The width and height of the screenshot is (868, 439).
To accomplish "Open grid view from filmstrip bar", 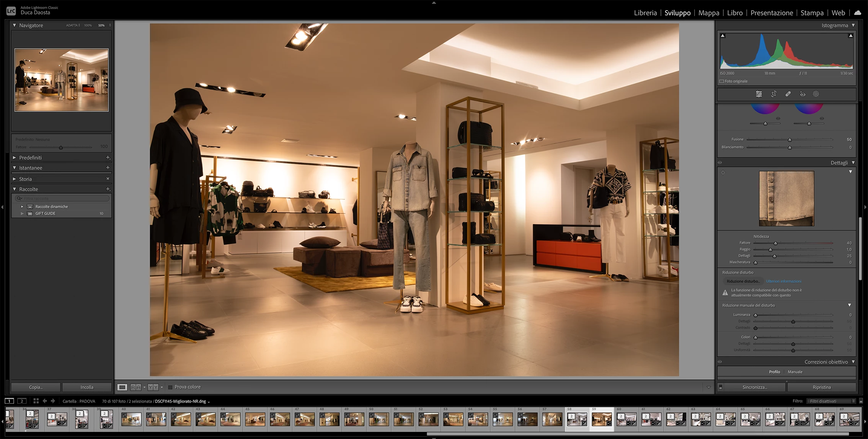I will (36, 401).
